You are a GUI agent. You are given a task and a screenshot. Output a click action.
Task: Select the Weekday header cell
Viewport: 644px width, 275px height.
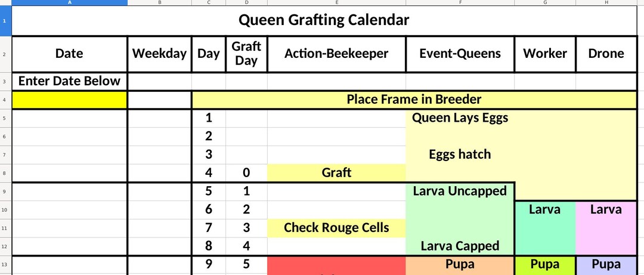159,54
